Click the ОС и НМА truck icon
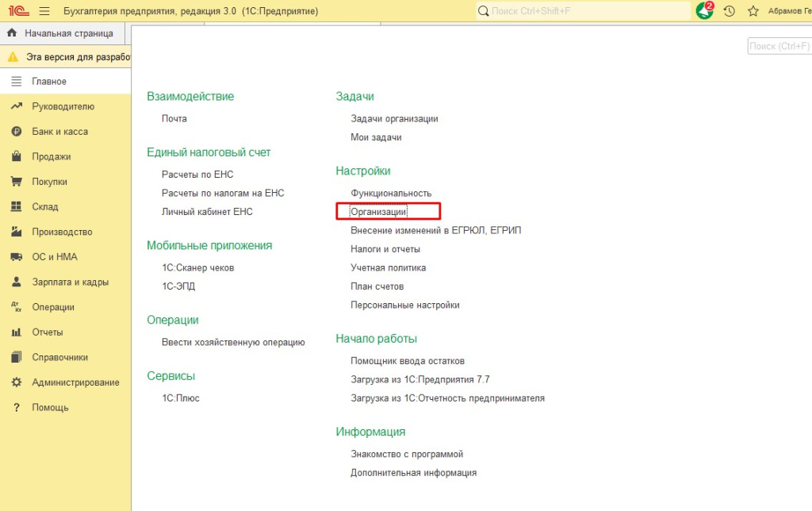This screenshot has width=812, height=511. [17, 256]
